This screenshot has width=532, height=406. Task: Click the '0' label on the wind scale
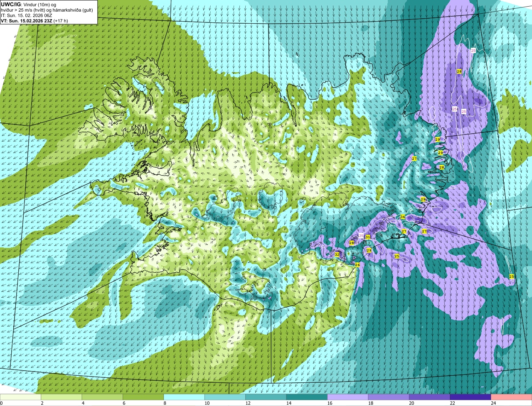pyautogui.click(x=2, y=403)
